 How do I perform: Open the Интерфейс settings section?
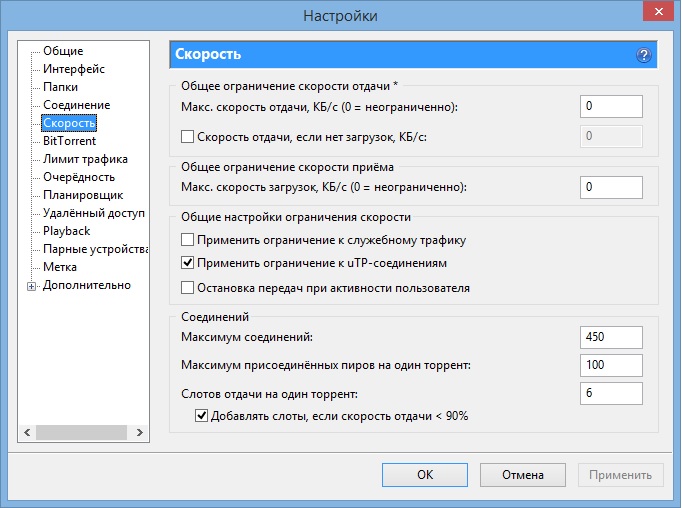(74, 69)
